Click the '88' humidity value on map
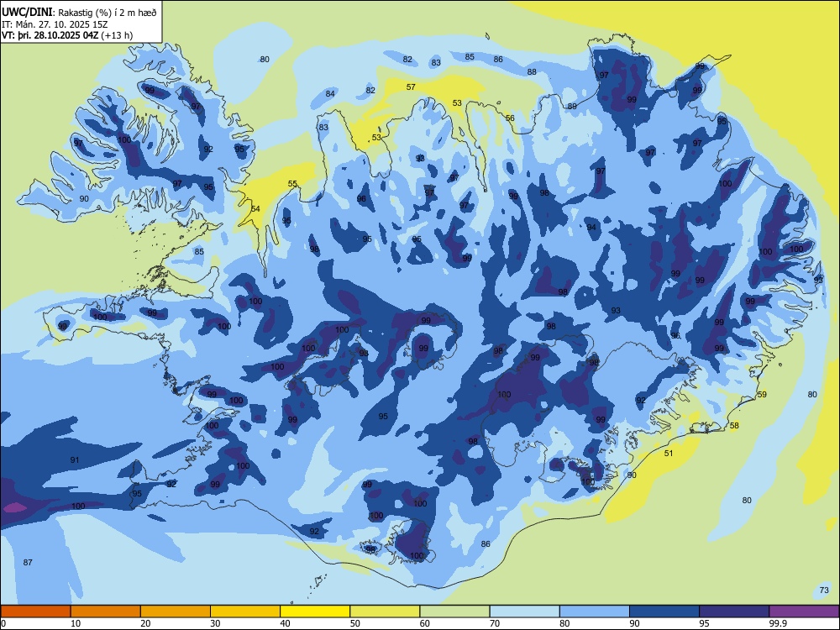Image resolution: width=840 pixels, height=630 pixels. click(532, 71)
